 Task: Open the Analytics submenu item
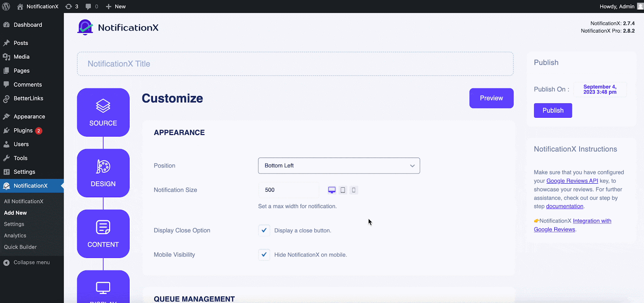point(15,235)
